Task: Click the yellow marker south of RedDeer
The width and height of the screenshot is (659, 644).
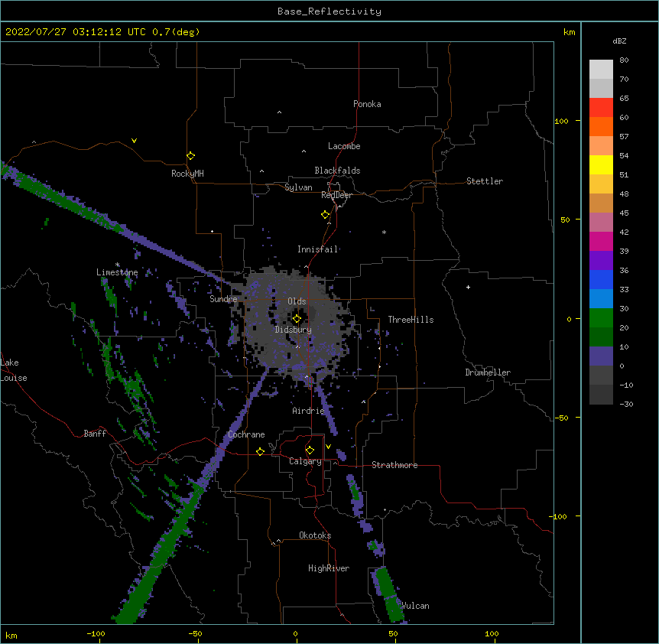Action: 326,215
